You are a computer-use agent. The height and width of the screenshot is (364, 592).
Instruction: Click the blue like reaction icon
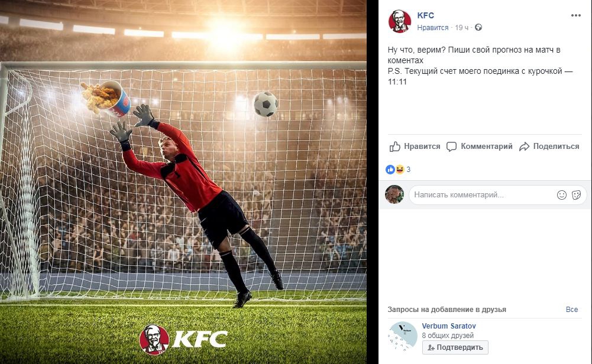click(x=390, y=170)
